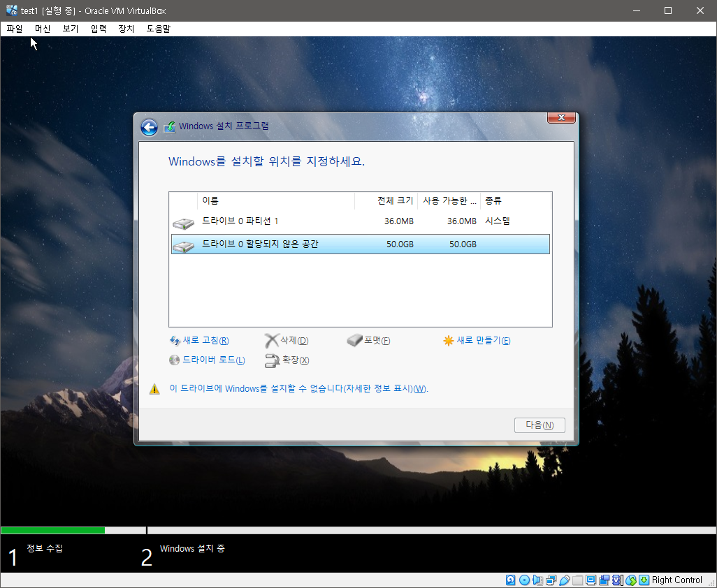Screen dimensions: 717x588
Task: Click the 드라이버 로드(L) link
Action: coord(214,360)
